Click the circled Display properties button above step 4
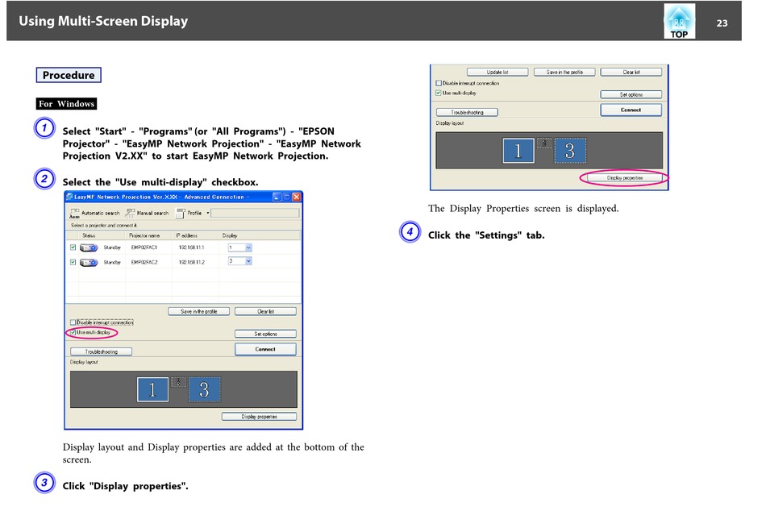The height and width of the screenshot is (532, 766). pos(625,178)
